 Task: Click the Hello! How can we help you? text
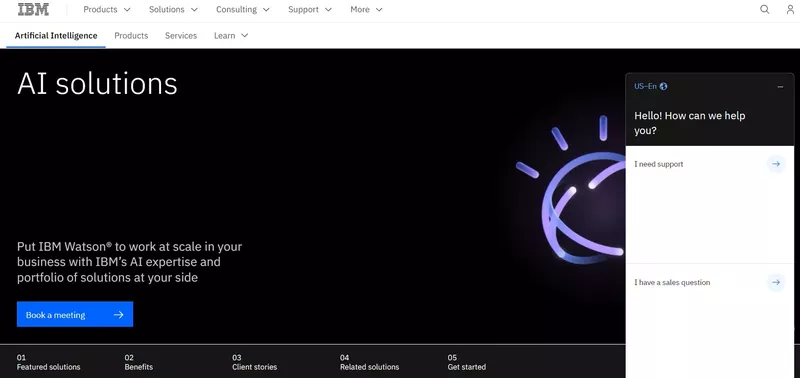pos(690,123)
